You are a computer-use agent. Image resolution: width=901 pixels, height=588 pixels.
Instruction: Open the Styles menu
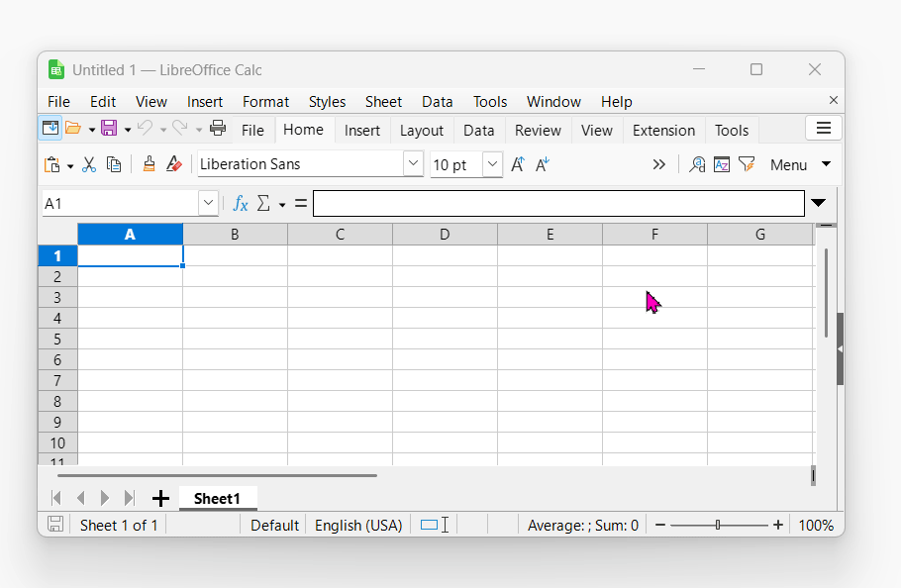click(x=327, y=102)
